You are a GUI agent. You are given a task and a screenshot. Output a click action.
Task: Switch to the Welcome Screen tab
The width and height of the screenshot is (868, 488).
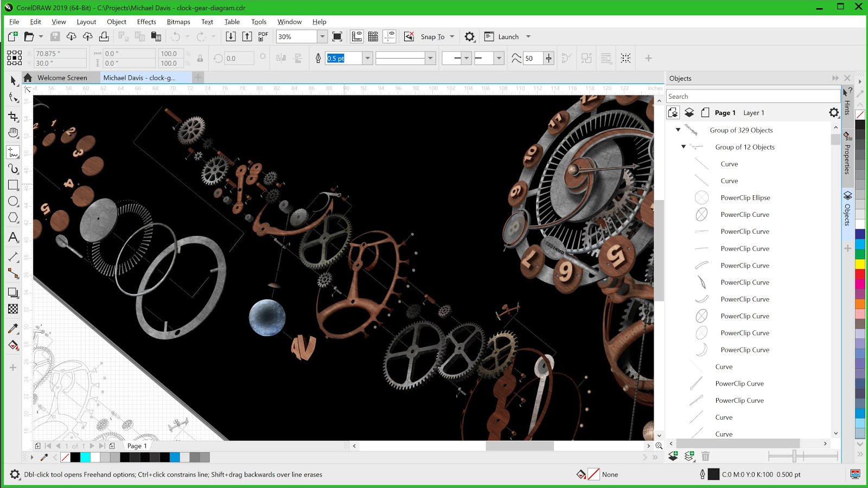click(61, 78)
